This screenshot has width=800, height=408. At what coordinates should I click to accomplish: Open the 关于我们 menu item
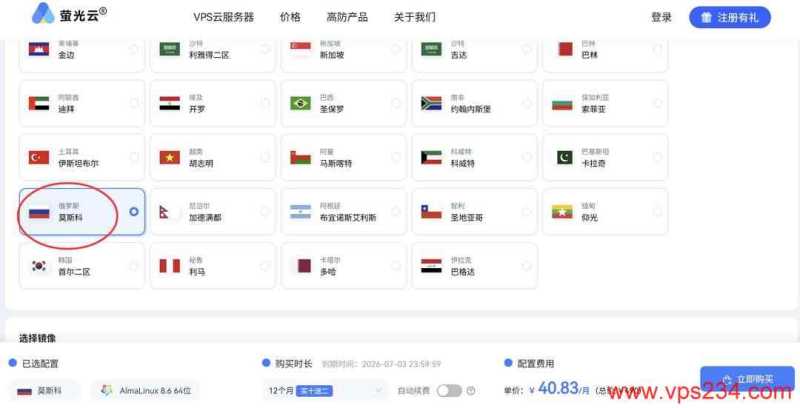click(414, 17)
